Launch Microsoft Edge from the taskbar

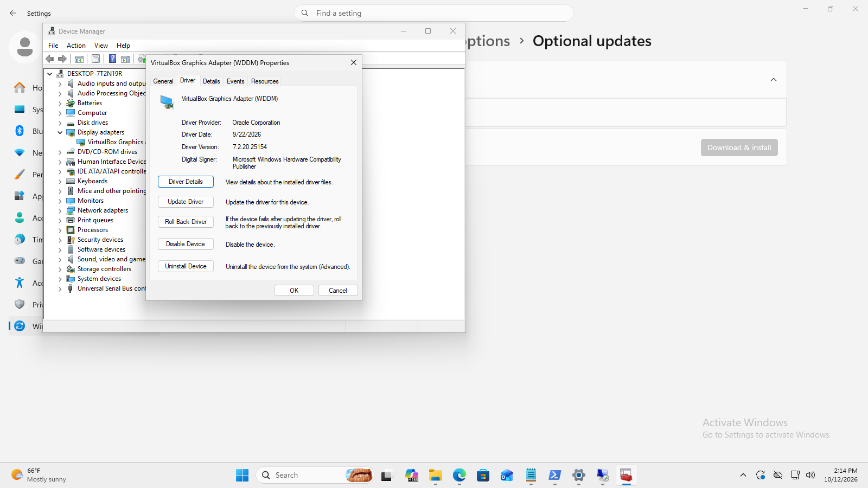(459, 475)
